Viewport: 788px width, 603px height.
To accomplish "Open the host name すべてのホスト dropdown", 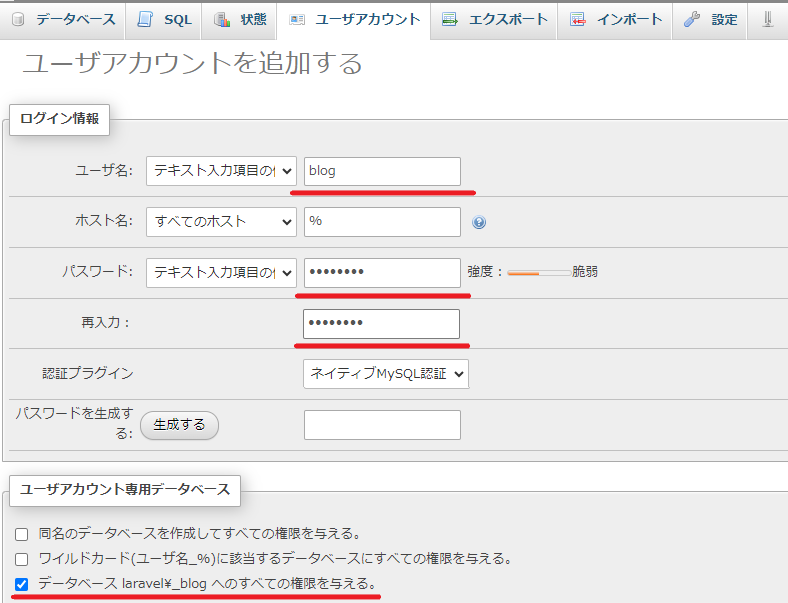I will coord(221,221).
